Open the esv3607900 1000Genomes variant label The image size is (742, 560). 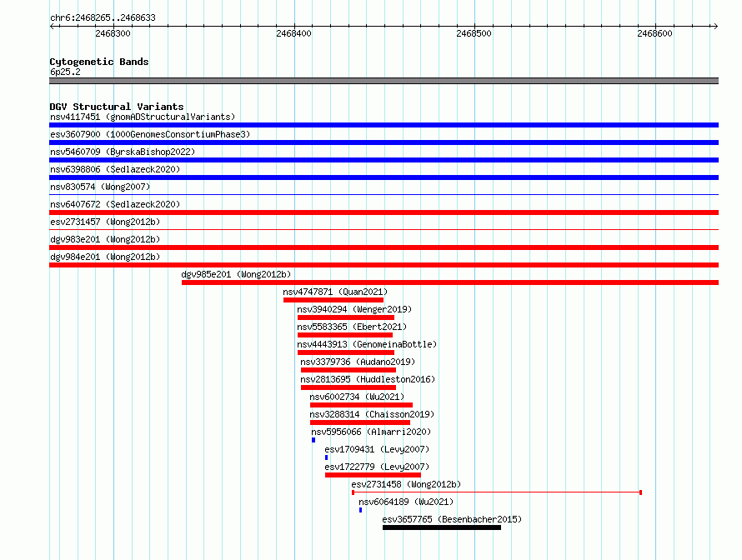point(150,134)
